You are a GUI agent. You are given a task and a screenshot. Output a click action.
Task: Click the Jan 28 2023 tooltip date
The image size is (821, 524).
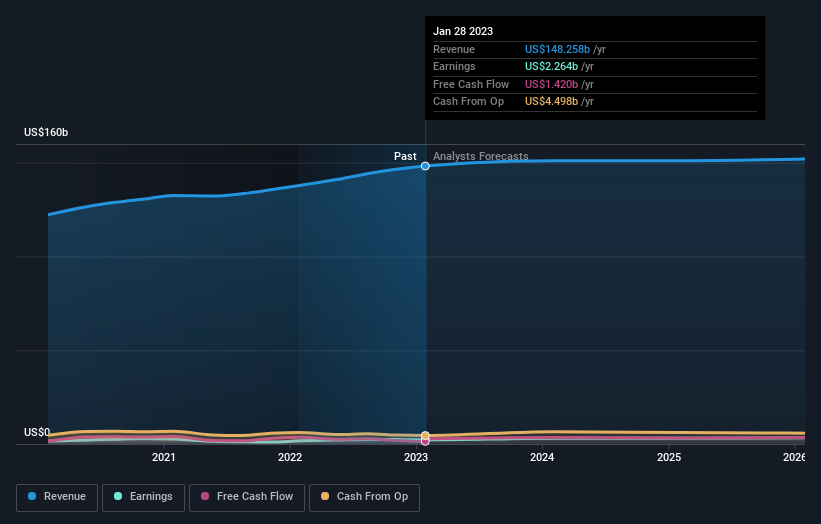coord(463,31)
